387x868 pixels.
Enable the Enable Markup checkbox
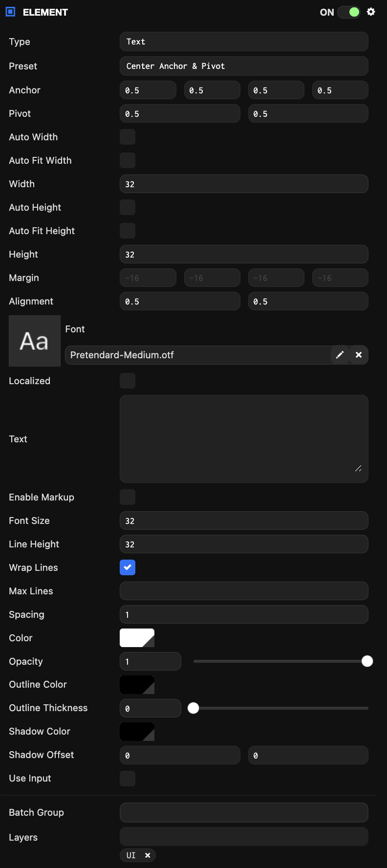[128, 497]
